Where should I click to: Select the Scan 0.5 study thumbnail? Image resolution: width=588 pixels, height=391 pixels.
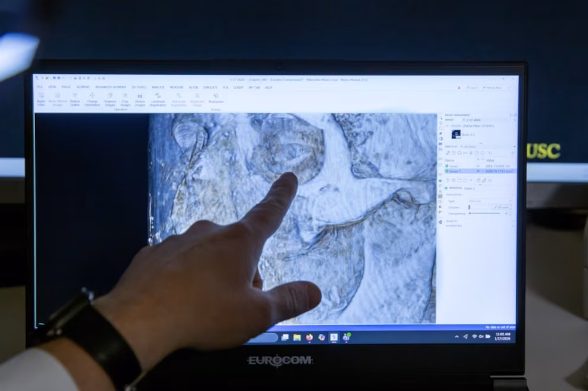click(455, 134)
